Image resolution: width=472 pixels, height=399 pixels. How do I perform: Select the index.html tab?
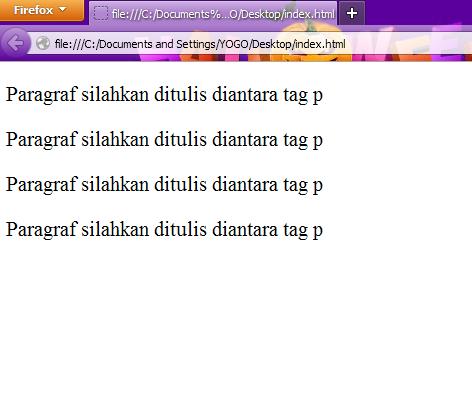click(x=213, y=14)
